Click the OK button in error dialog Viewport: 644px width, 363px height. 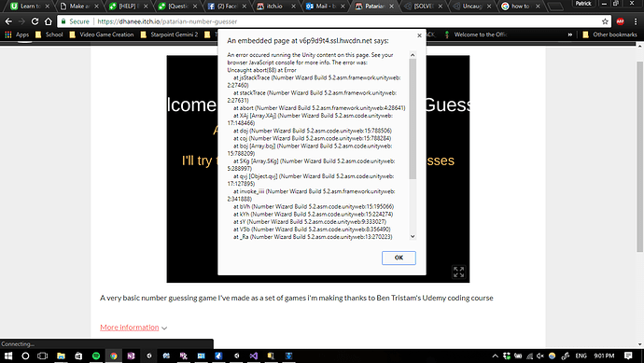tap(399, 258)
